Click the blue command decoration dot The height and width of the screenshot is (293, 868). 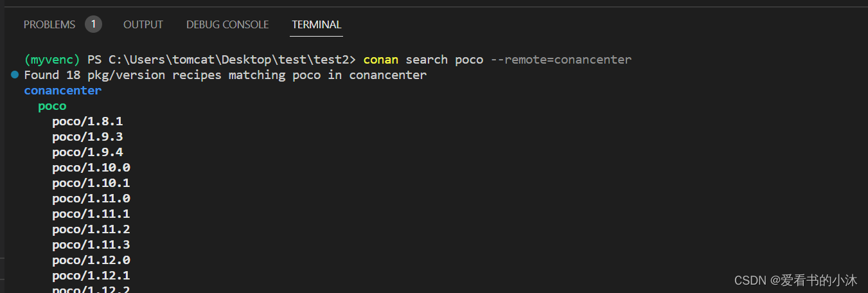(x=15, y=75)
